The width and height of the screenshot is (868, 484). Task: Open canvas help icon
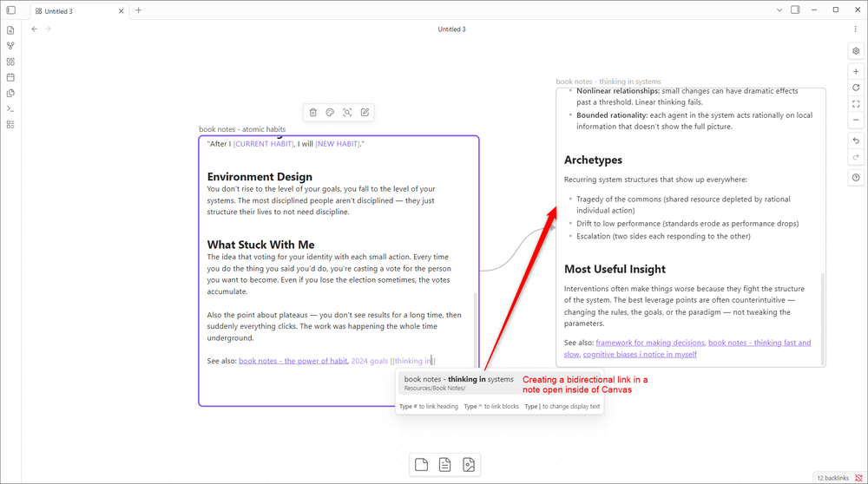pyautogui.click(x=856, y=178)
